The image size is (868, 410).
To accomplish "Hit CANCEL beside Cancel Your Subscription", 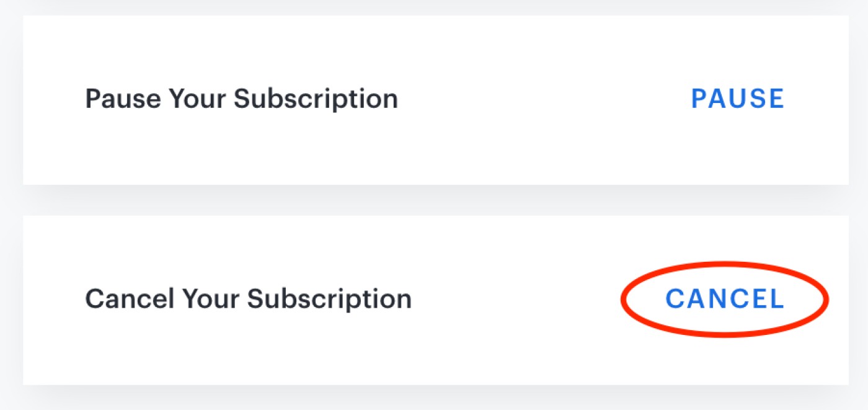I will (725, 299).
